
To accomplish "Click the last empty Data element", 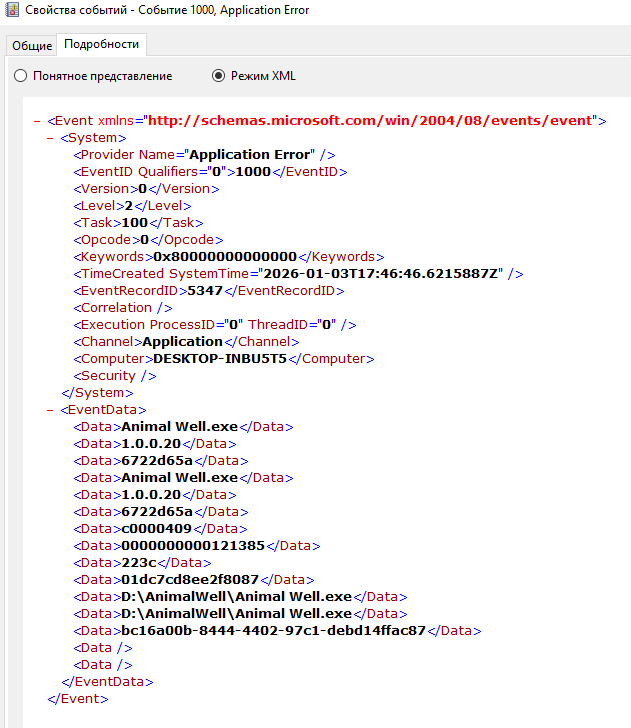I will click(x=103, y=665).
